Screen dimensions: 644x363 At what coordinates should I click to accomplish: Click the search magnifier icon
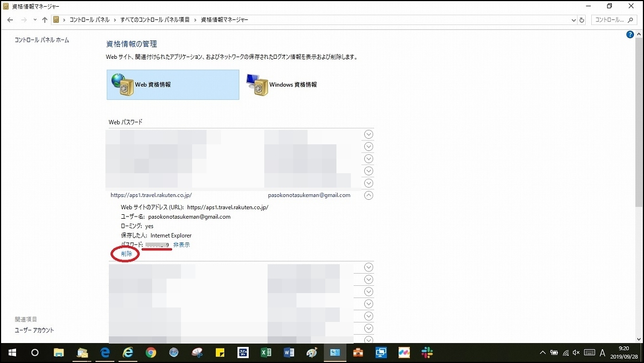point(631,20)
